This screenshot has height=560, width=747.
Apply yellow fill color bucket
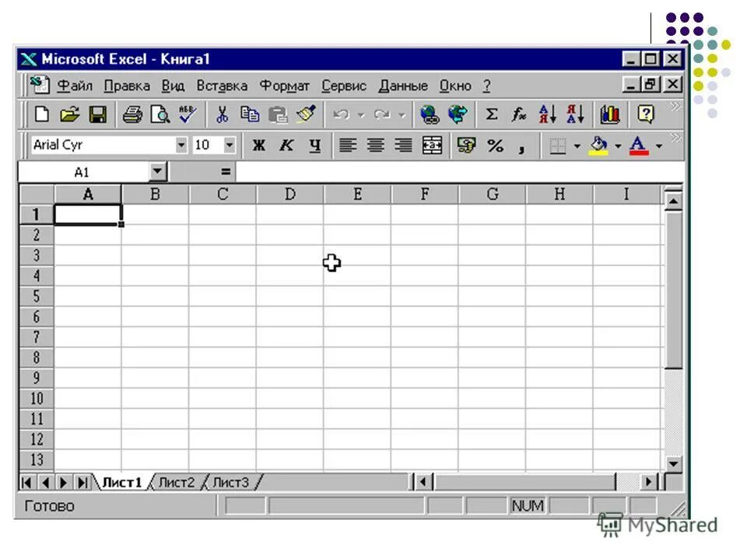(599, 145)
